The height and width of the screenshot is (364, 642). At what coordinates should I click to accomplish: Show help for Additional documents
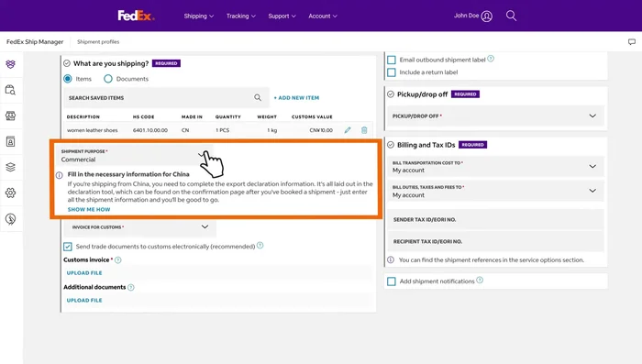[131, 287]
